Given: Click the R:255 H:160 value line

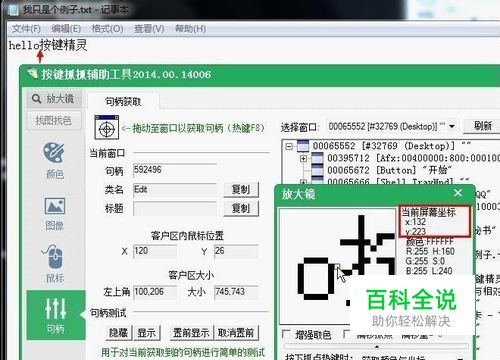Looking at the screenshot, I should [430, 251].
